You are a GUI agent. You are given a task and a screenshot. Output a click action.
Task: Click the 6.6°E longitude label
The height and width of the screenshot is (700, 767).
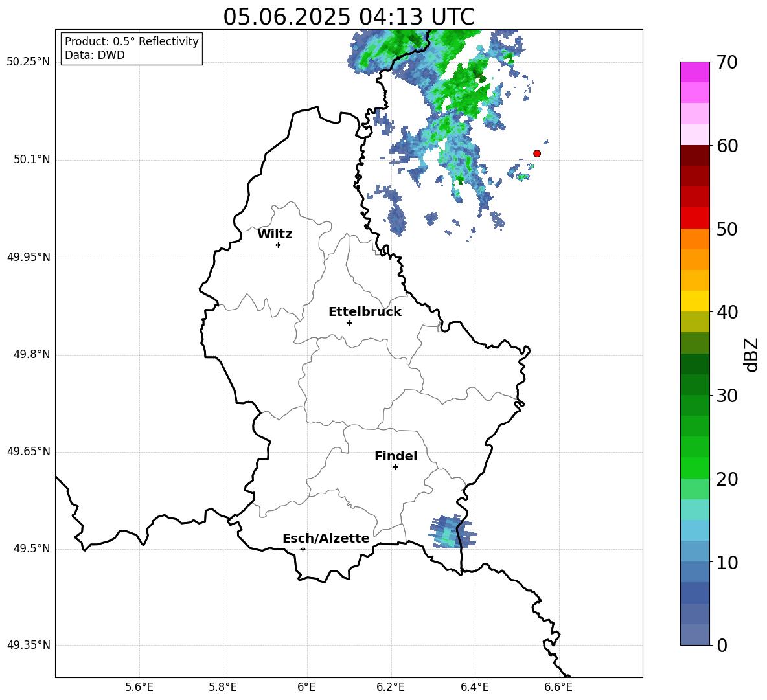point(558,687)
